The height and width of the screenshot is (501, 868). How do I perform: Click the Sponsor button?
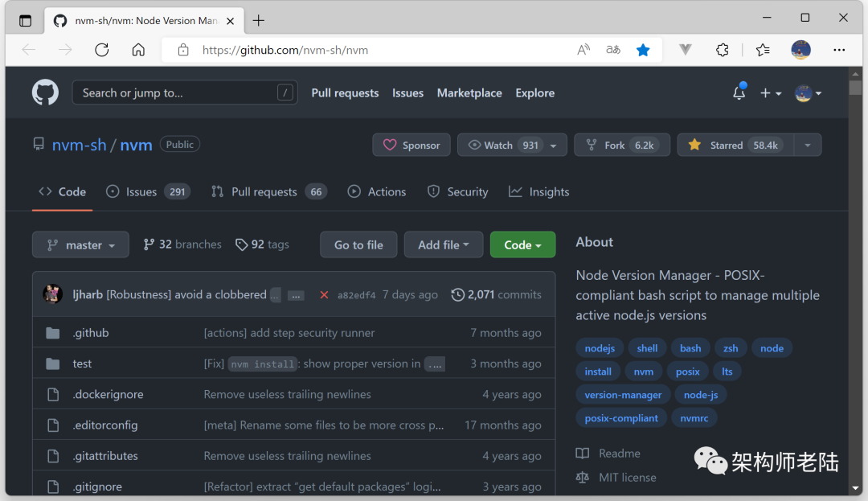(411, 145)
